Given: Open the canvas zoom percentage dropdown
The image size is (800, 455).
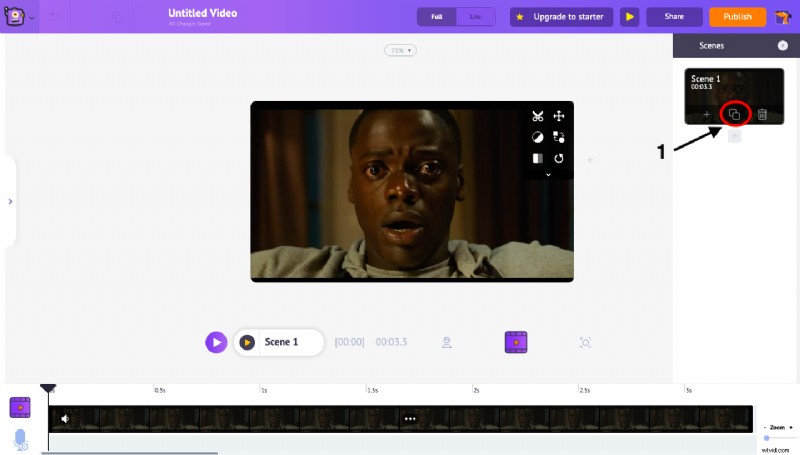Looking at the screenshot, I should tap(401, 50).
